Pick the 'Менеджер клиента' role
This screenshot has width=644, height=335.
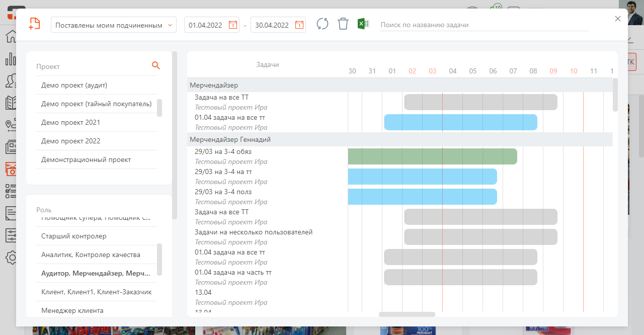72,310
